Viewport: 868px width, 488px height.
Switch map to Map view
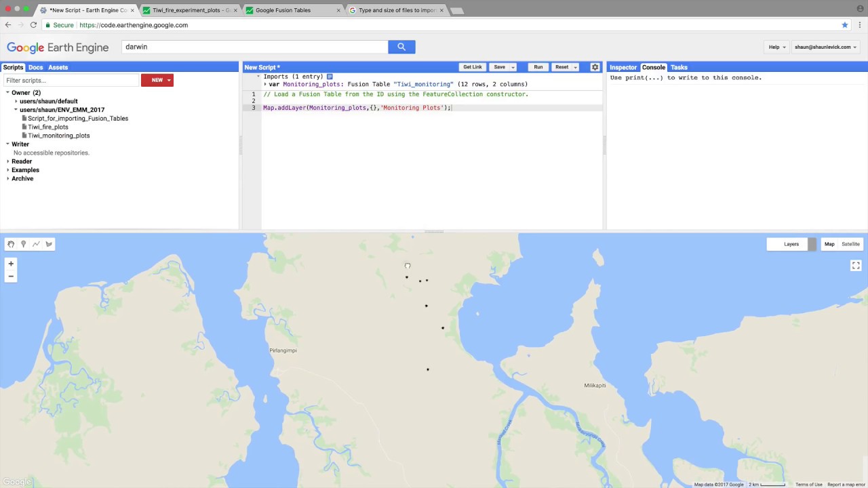click(829, 244)
